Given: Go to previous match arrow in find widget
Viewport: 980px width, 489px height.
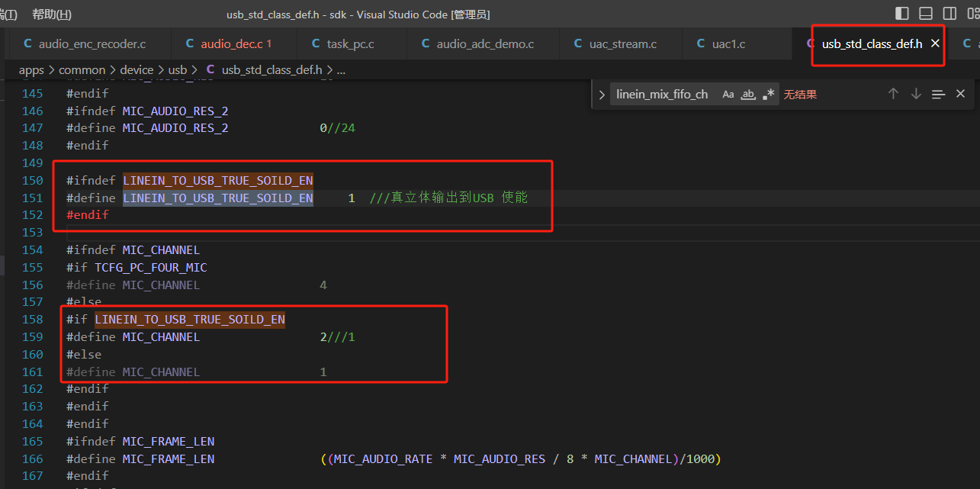Looking at the screenshot, I should pyautogui.click(x=893, y=94).
